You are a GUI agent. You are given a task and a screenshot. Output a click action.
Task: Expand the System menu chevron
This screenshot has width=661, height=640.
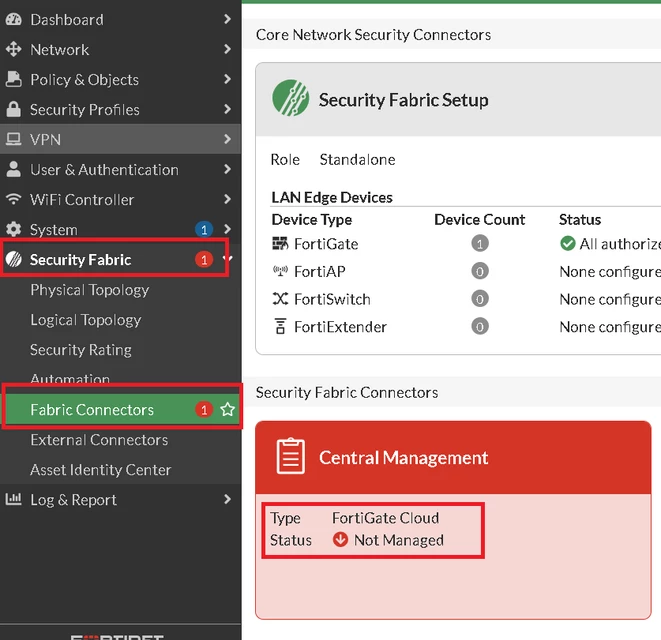coord(228,229)
